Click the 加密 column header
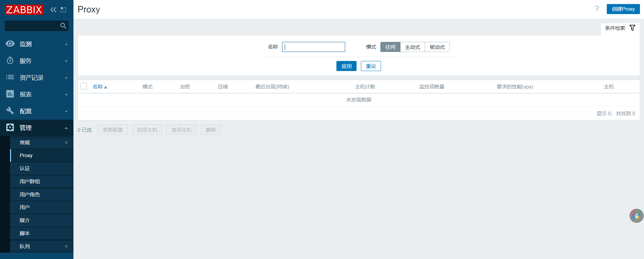Image resolution: width=644 pixels, height=259 pixels. point(185,87)
